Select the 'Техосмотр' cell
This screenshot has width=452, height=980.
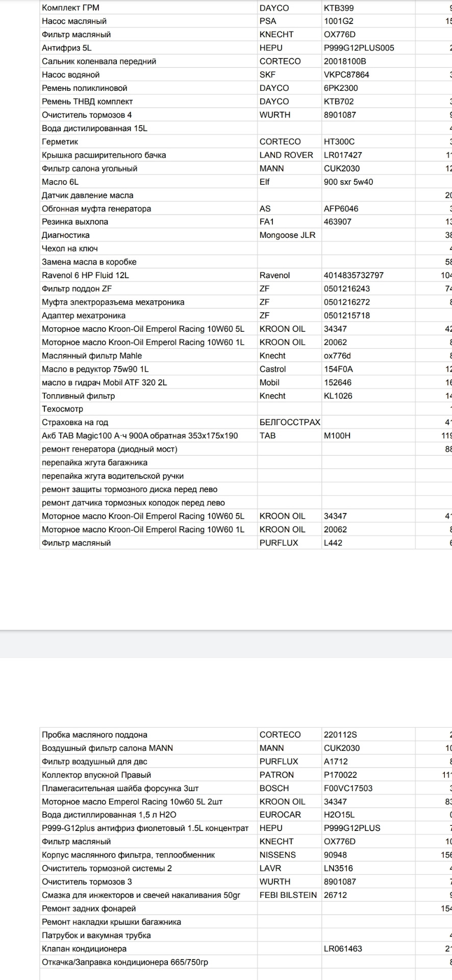(x=148, y=409)
